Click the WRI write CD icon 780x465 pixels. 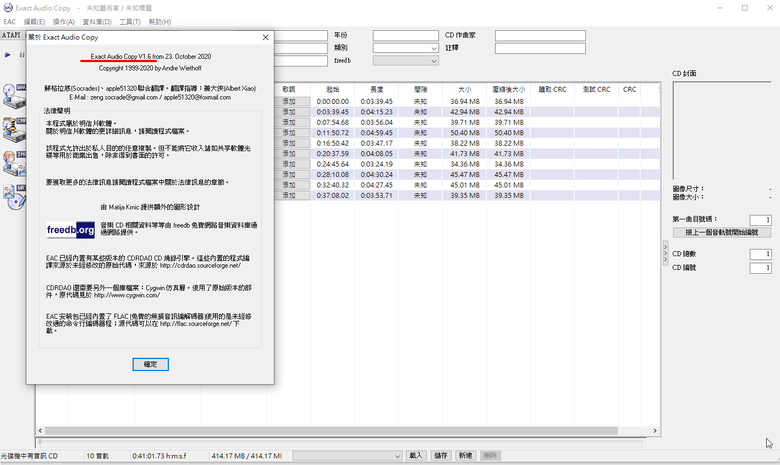(13, 197)
